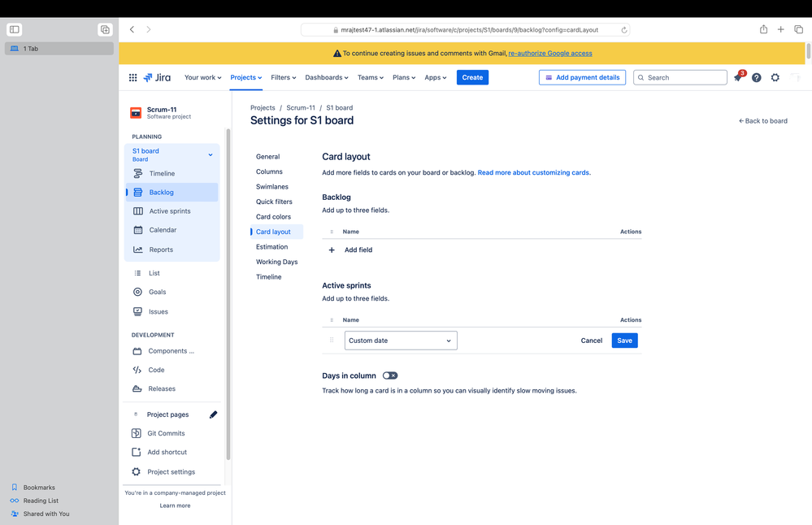Viewport: 812px width, 525px height.
Task: Toggle the Days in column switch
Action: (x=390, y=376)
